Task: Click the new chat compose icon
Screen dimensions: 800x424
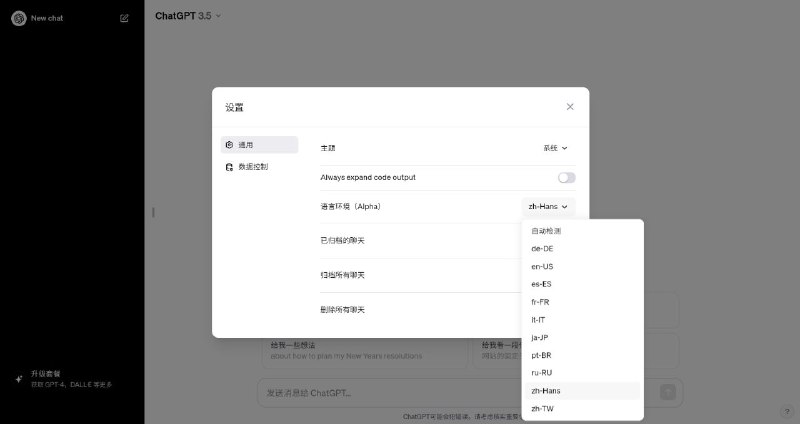Action: (x=124, y=18)
